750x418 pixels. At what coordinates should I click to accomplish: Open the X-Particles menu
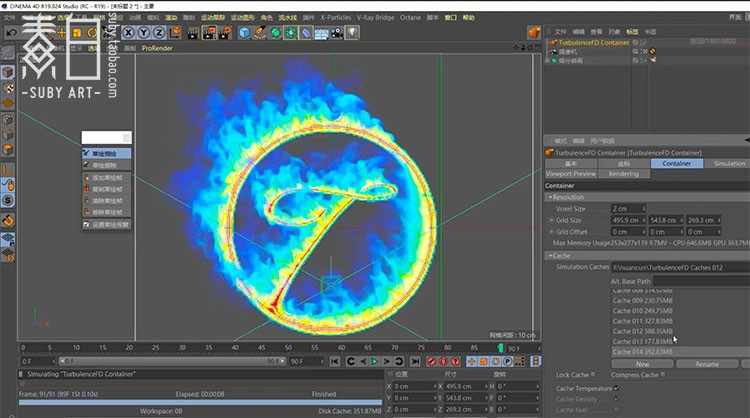coord(336,18)
